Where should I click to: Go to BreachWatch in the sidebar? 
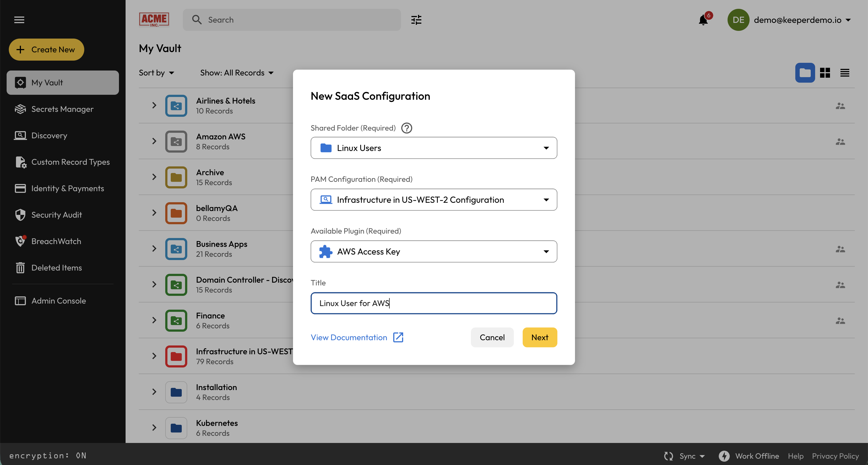coord(56,241)
